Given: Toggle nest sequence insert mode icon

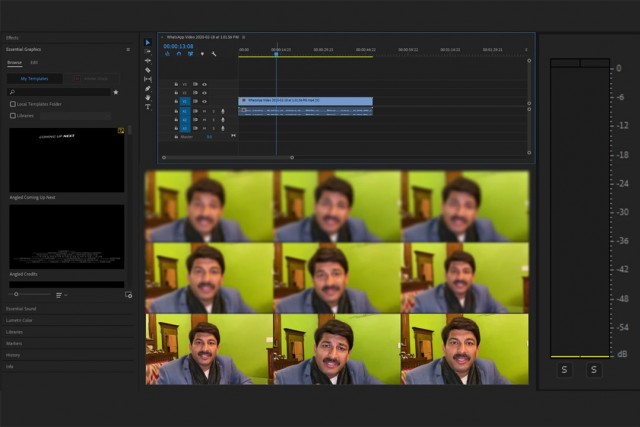Looking at the screenshot, I should (x=167, y=54).
